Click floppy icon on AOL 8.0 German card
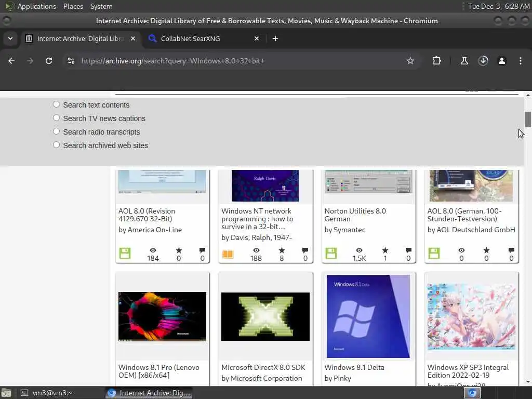 [x=434, y=253]
